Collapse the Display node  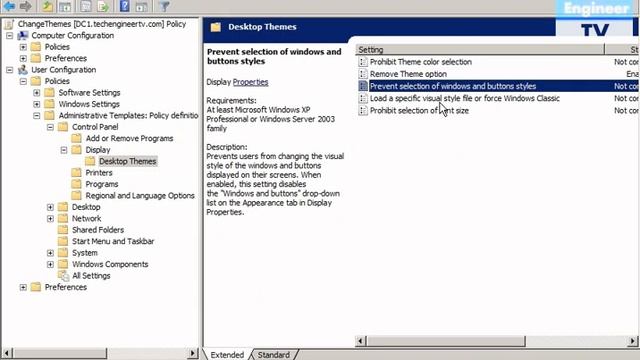coord(64,150)
